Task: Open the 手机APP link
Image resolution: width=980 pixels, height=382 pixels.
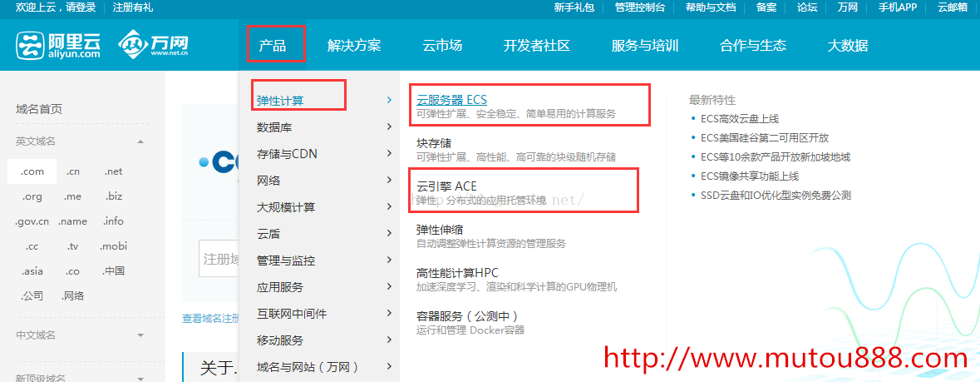Action: 897,7
